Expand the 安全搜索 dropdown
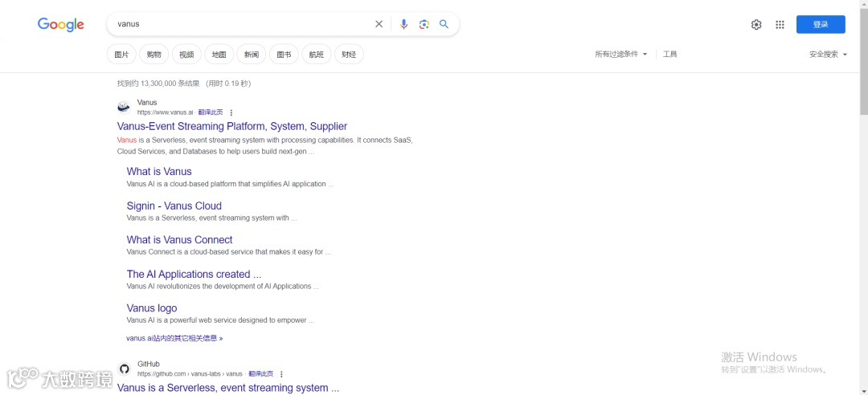 (x=828, y=55)
